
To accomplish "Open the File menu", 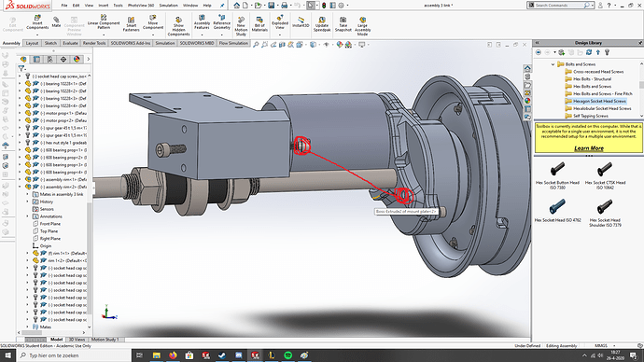I will [x=64, y=6].
